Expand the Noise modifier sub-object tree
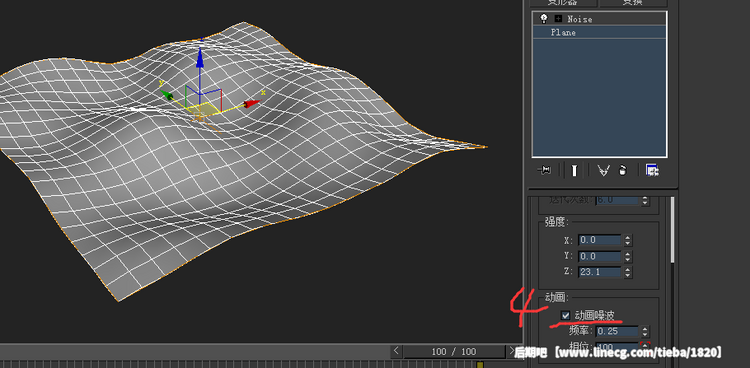The width and height of the screenshot is (750, 368). pyautogui.click(x=558, y=19)
